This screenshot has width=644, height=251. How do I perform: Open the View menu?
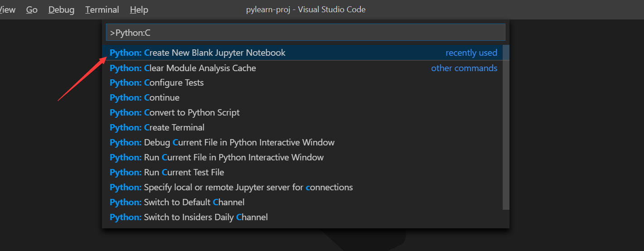point(8,10)
